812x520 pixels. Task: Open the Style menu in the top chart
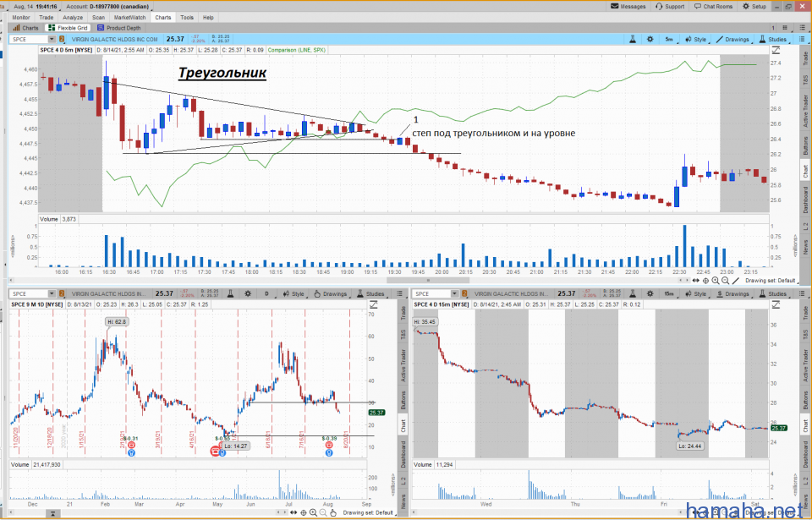(695, 40)
